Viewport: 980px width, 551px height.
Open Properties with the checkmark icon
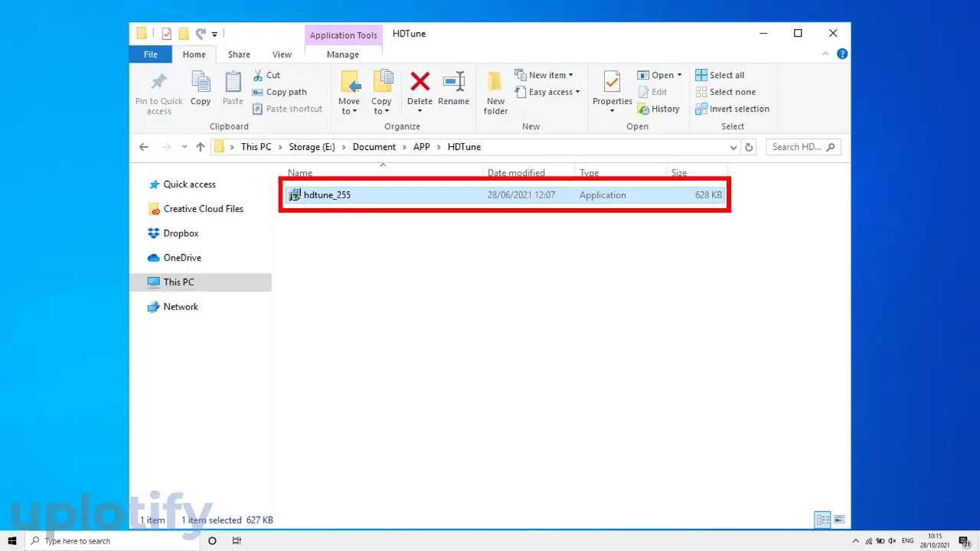612,83
